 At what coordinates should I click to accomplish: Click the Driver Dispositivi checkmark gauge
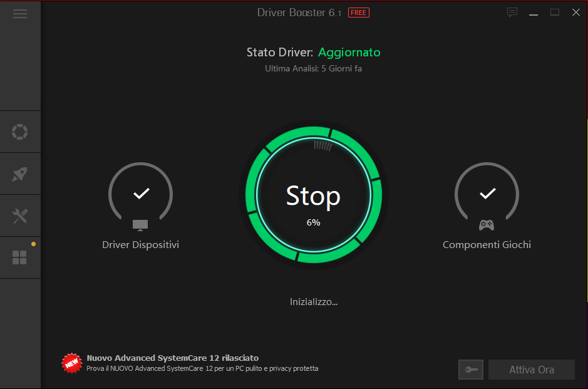click(x=141, y=191)
